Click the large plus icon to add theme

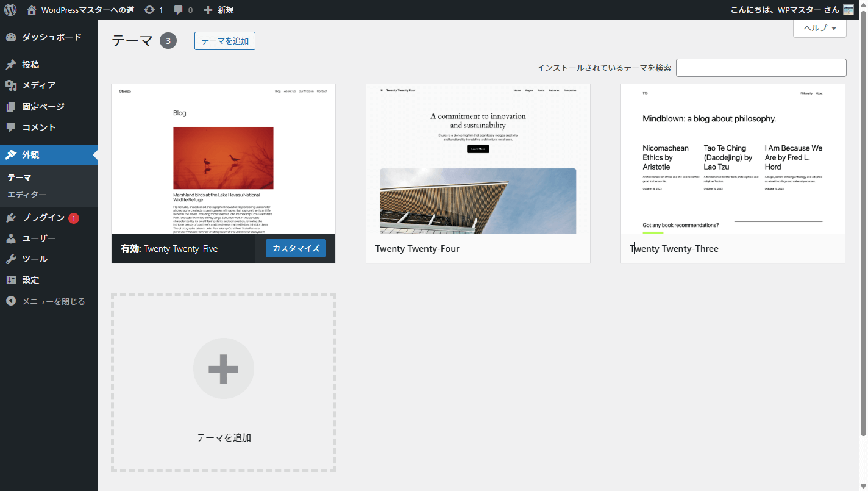[x=223, y=368]
